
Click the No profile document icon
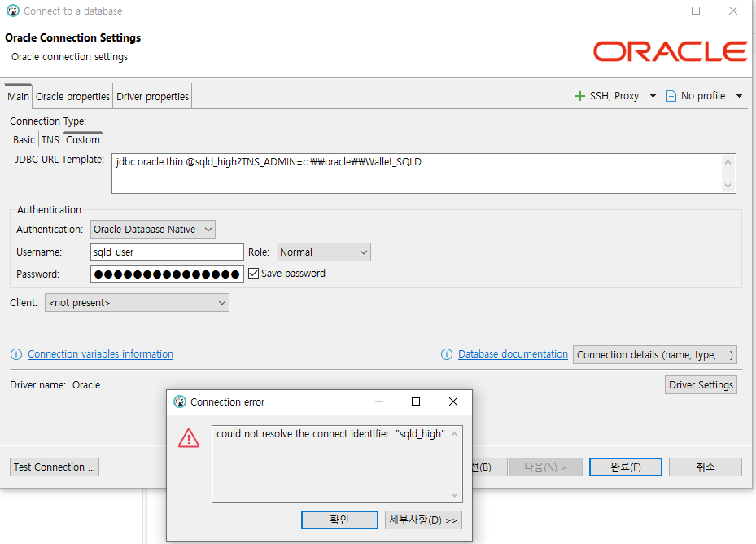click(671, 96)
